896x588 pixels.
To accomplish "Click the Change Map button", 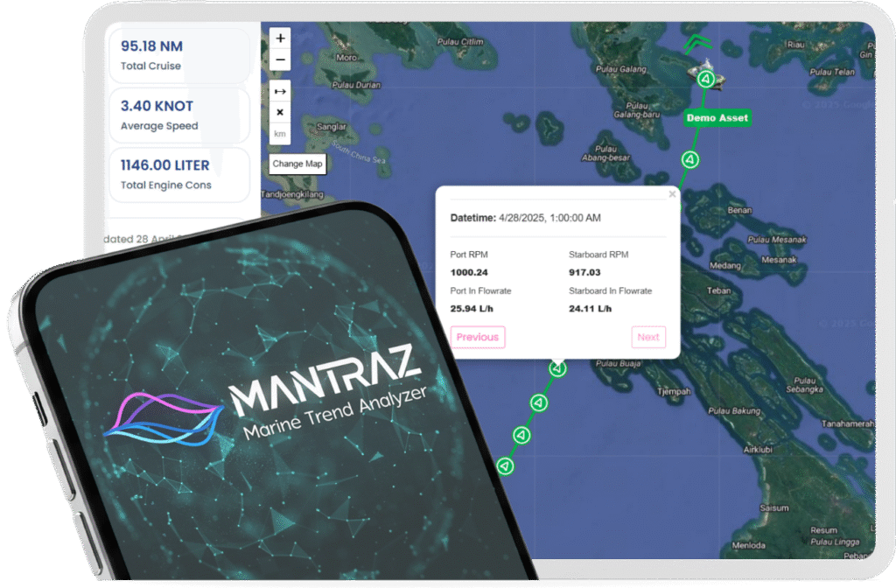I will [297, 164].
